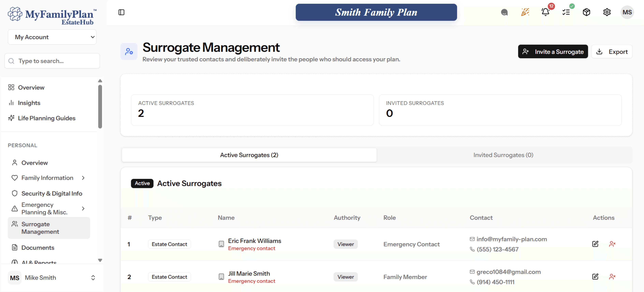The width and height of the screenshot is (644, 292).
Task: Click the Surrogate Management page icon
Action: click(129, 51)
